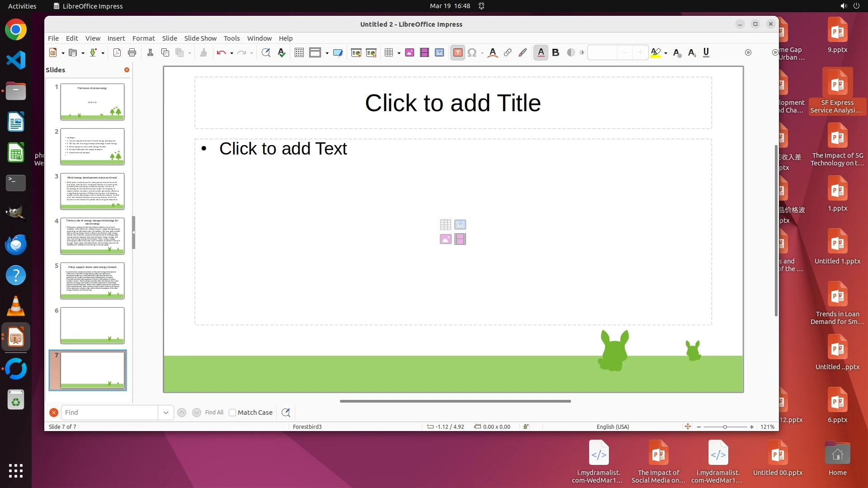This screenshot has height=488, width=868.
Task: Open the Slide Show menu
Action: click(200, 38)
